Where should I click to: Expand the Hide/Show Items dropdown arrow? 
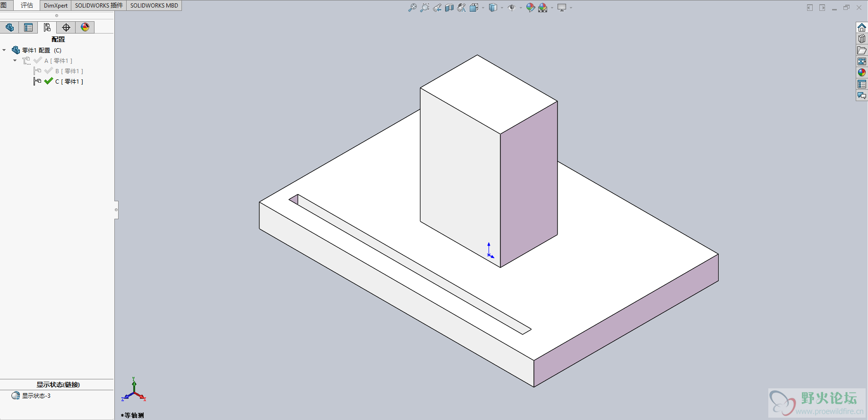tap(521, 8)
